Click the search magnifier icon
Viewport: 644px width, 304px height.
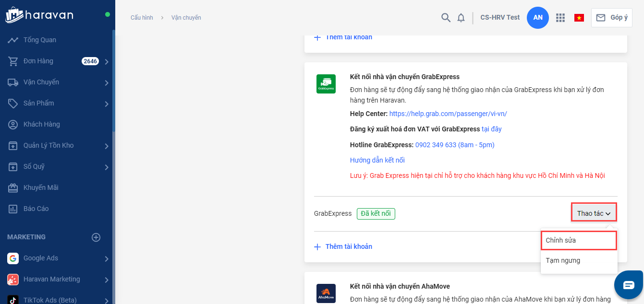pos(446,18)
